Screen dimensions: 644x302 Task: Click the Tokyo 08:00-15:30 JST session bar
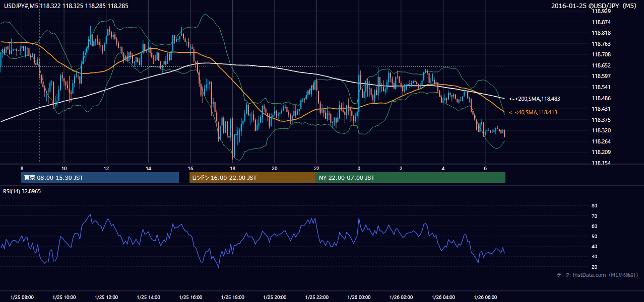point(100,178)
